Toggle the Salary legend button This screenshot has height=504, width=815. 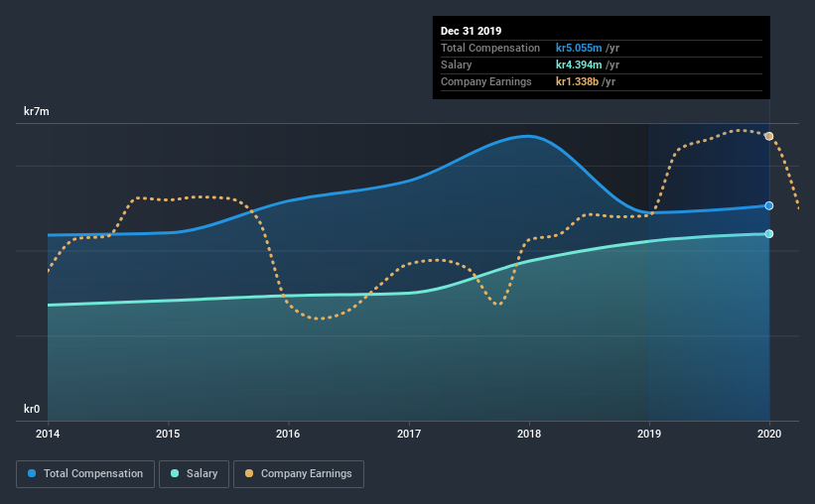click(194, 474)
